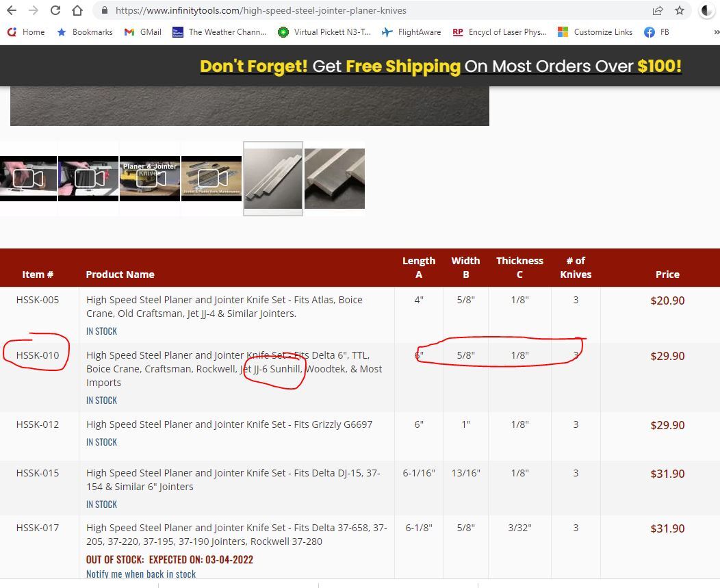Click Notify me when back in stock
720x588 pixels.
pos(141,574)
